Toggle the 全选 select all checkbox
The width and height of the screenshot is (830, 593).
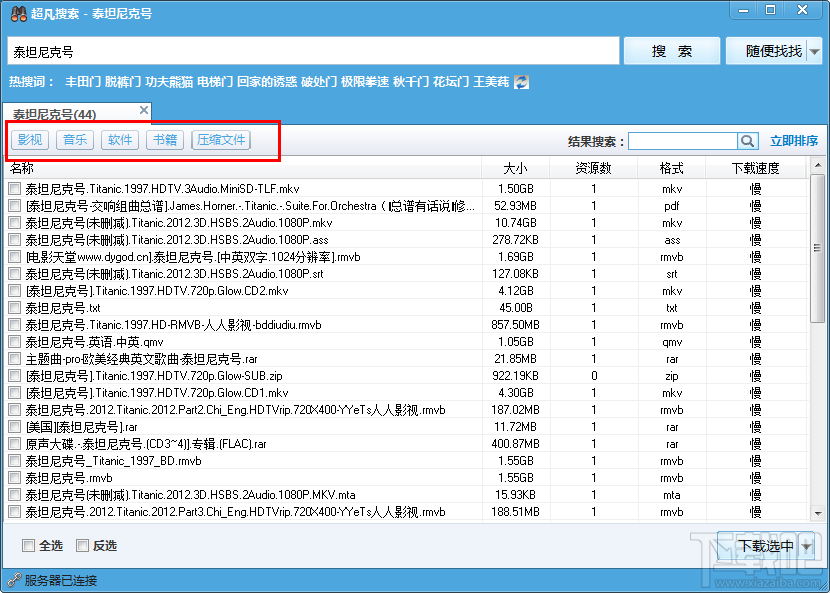tap(28, 545)
